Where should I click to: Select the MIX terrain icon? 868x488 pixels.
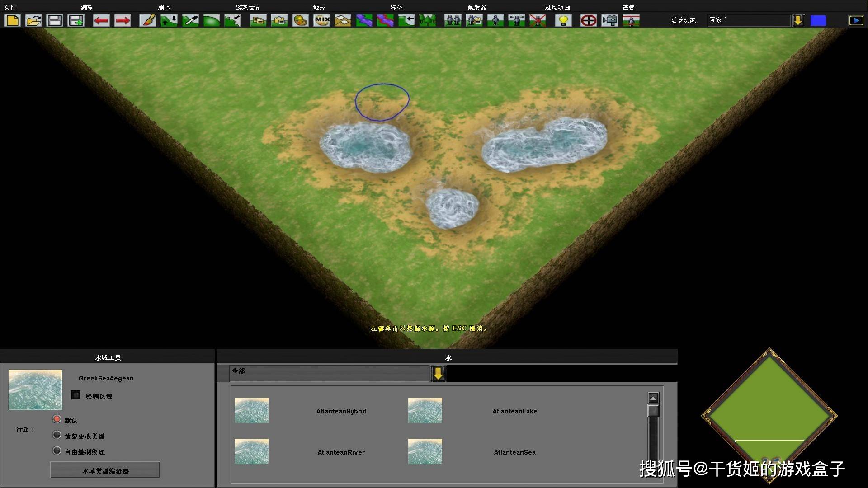(x=322, y=20)
